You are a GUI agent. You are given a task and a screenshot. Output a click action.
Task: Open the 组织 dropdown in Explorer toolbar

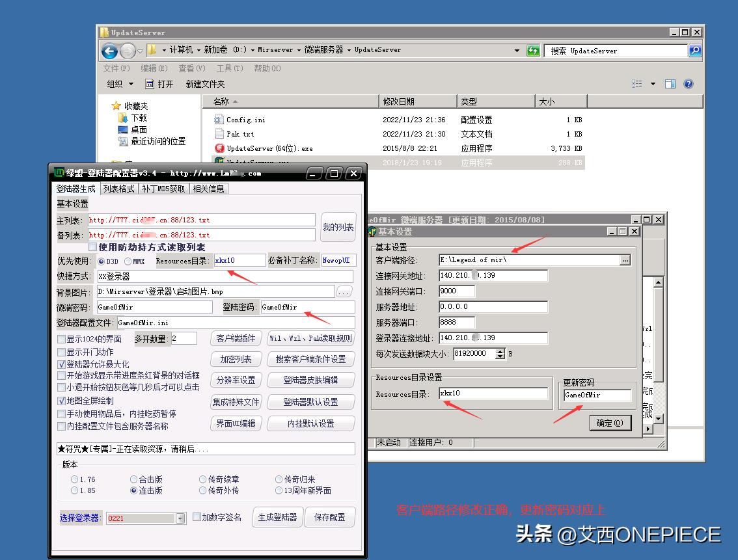pyautogui.click(x=120, y=83)
